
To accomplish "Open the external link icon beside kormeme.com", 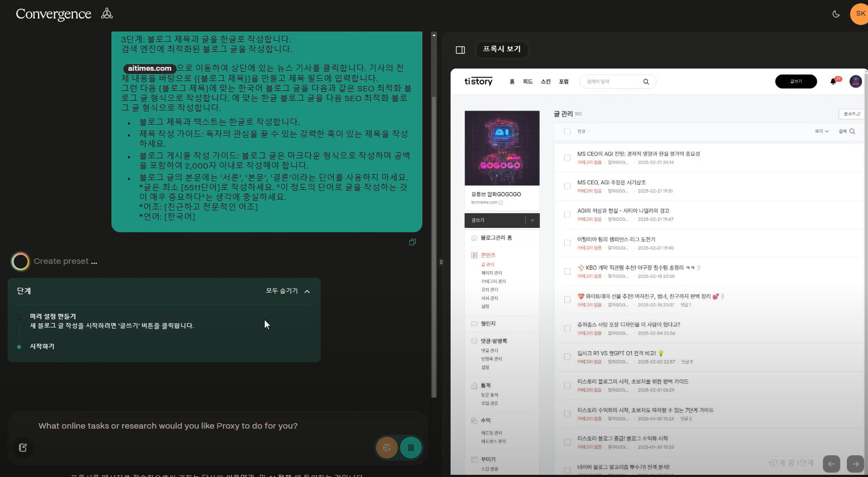I will pos(501,202).
